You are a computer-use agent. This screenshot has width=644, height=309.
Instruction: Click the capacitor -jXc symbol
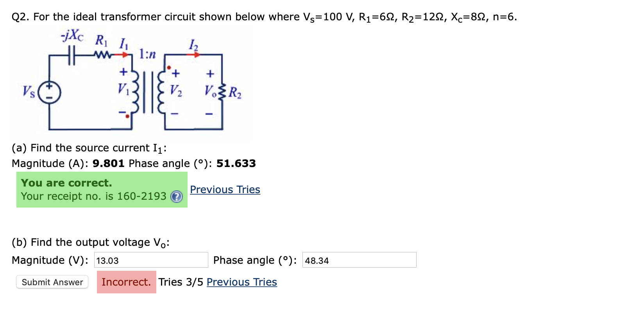point(72,55)
